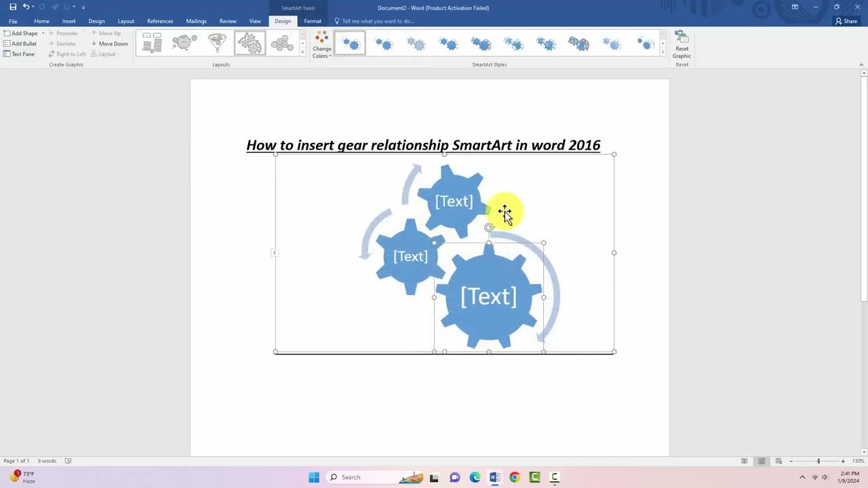
Task: Expand the Add Shape dropdown arrow
Action: click(x=43, y=33)
